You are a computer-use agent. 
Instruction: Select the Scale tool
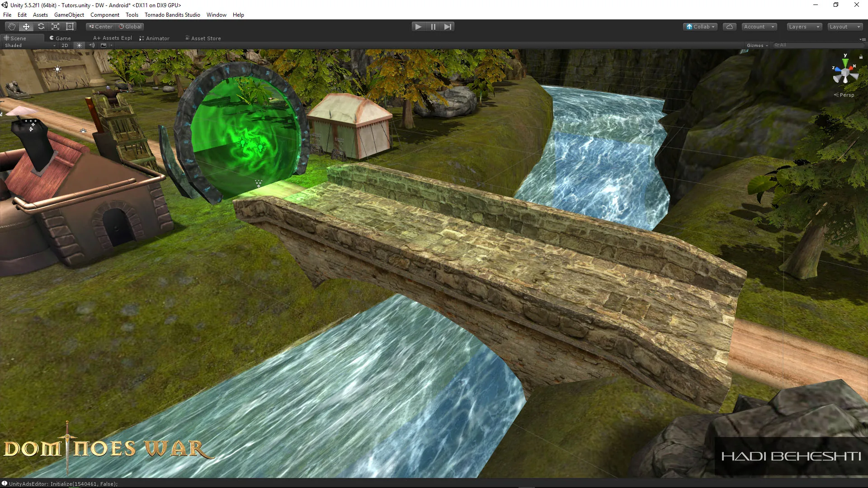55,27
